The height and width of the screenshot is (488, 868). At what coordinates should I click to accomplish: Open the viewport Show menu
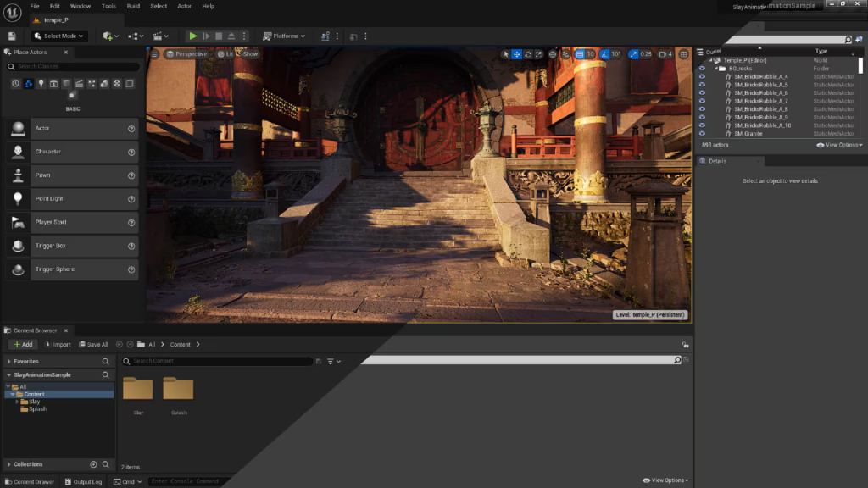(250, 54)
